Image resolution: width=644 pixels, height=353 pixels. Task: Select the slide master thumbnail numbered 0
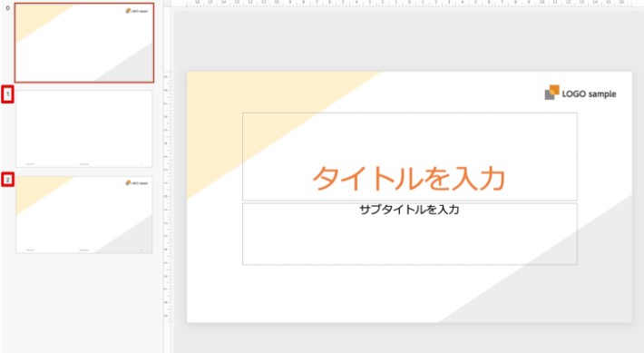coord(84,43)
